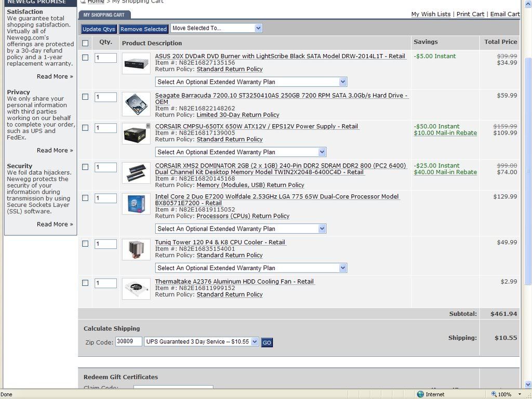
Task: Check the Corsair power supply row checkbox
Action: click(85, 128)
